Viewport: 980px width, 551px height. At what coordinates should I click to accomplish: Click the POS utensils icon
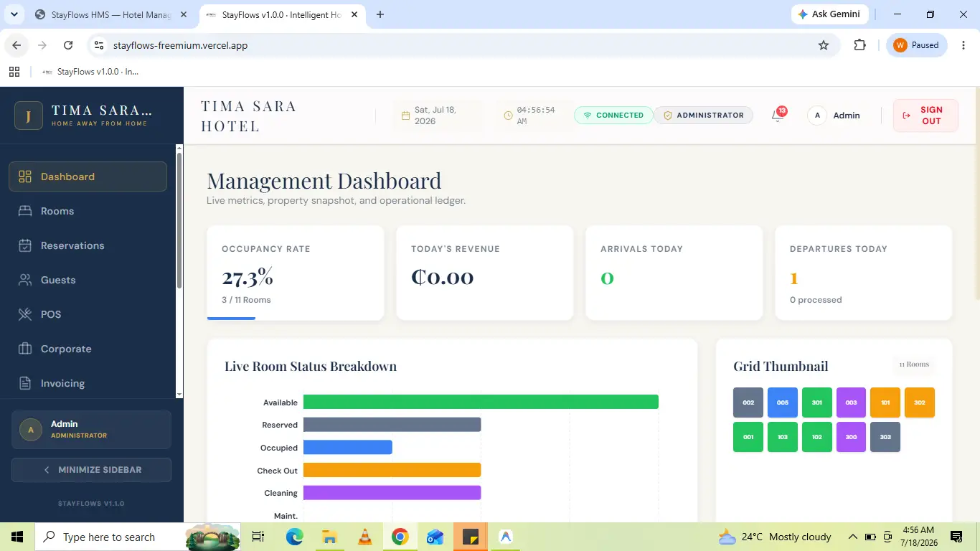[25, 314]
